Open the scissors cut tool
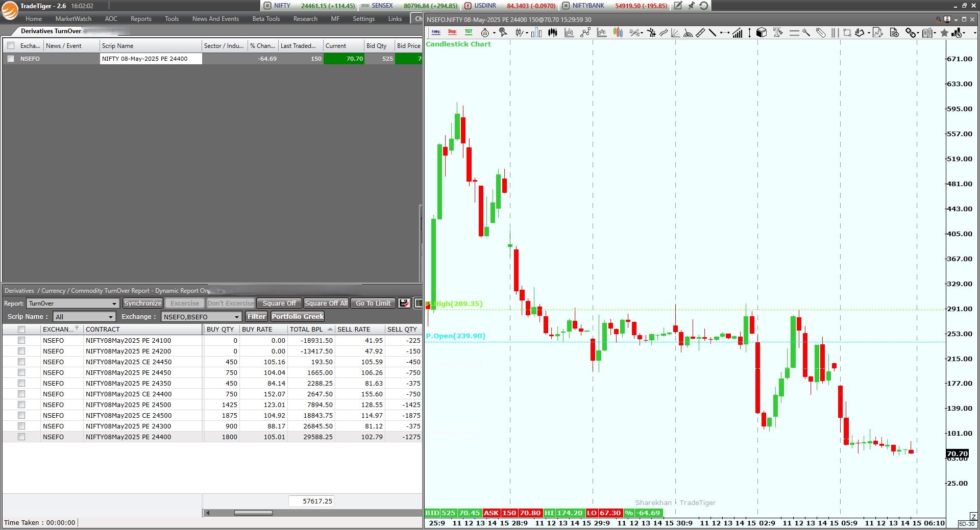The height and width of the screenshot is (530, 980). pos(634,33)
